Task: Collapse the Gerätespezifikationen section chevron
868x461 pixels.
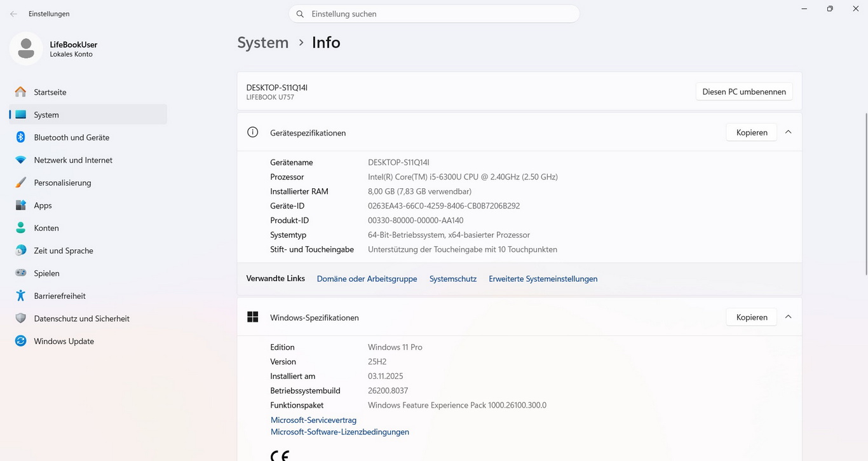Action: click(x=788, y=132)
